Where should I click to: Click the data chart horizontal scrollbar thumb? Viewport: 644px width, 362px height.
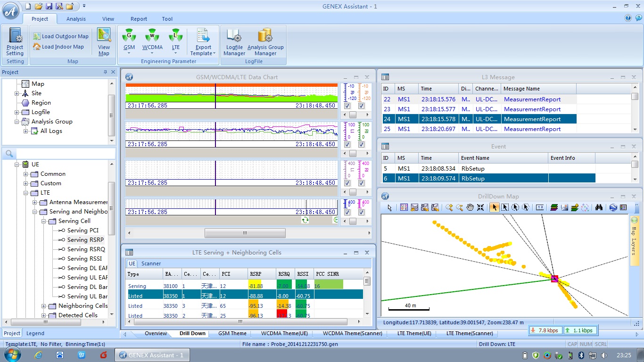click(x=245, y=233)
